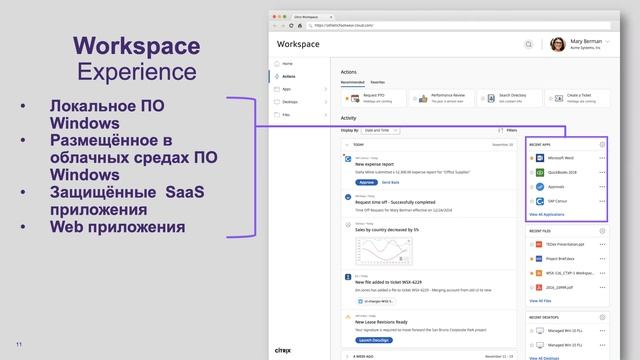Collapse the TODAY activity group
This screenshot has width=640, height=360.
click(x=347, y=145)
